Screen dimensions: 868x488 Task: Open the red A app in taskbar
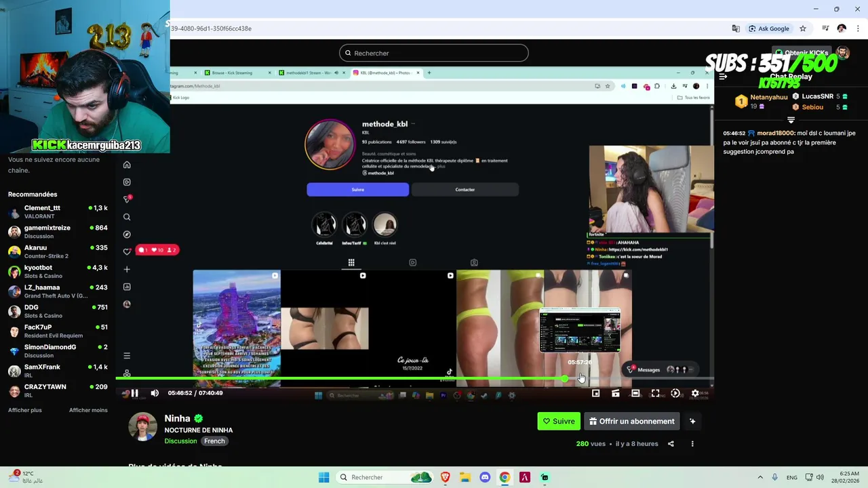tap(524, 477)
